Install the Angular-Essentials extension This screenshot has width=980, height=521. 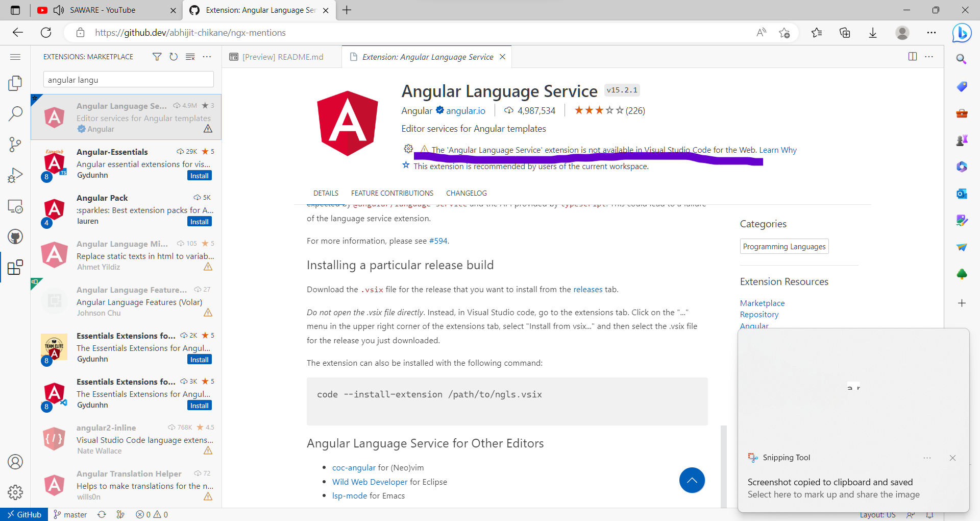(199, 175)
